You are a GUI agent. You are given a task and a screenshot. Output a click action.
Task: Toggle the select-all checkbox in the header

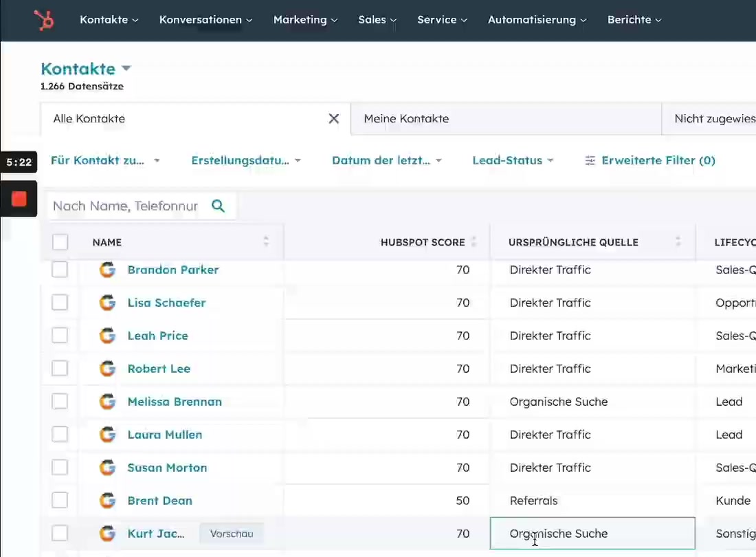click(x=60, y=242)
